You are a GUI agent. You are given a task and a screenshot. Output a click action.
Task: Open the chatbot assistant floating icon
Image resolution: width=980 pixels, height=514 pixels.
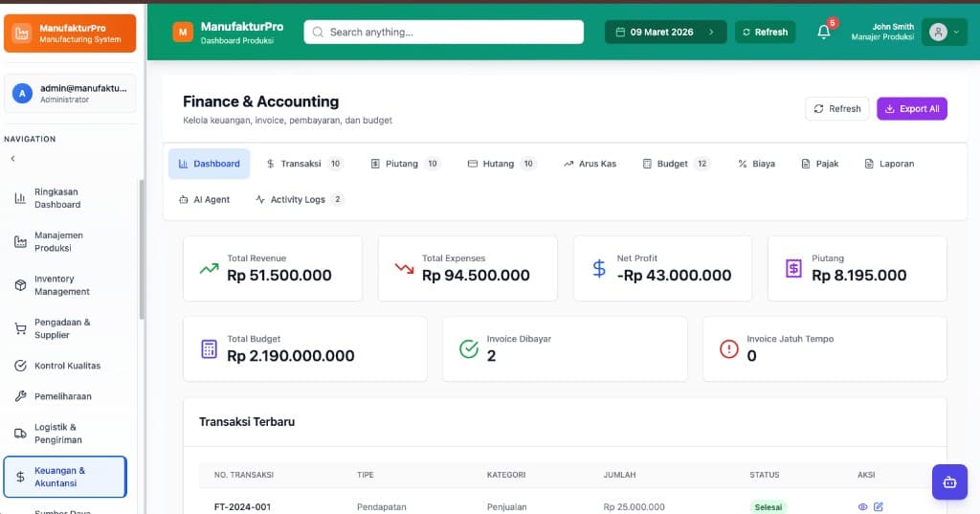[x=949, y=481]
